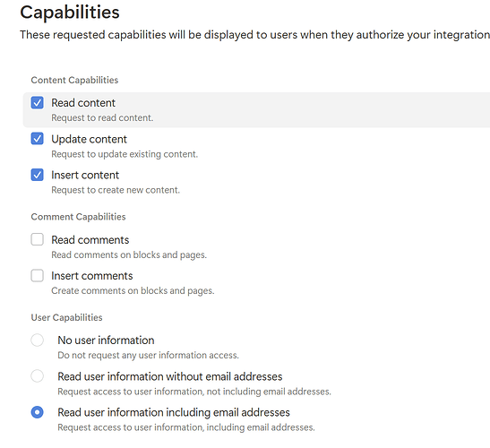Click the Update content label

coord(89,139)
